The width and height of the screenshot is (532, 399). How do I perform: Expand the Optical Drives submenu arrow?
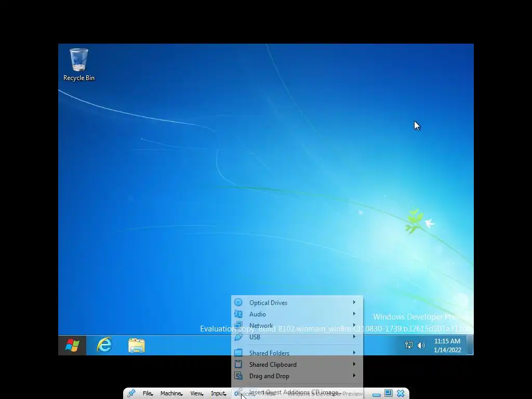(354, 302)
